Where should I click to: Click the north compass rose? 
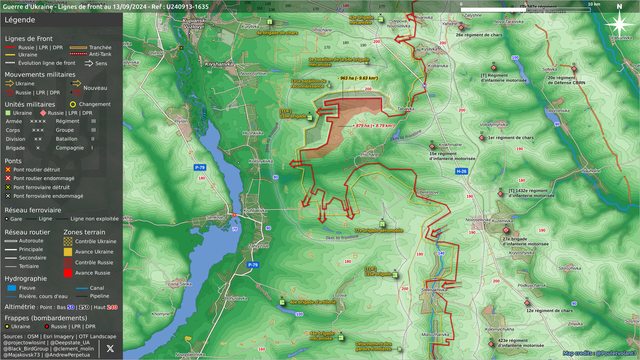pos(620,23)
